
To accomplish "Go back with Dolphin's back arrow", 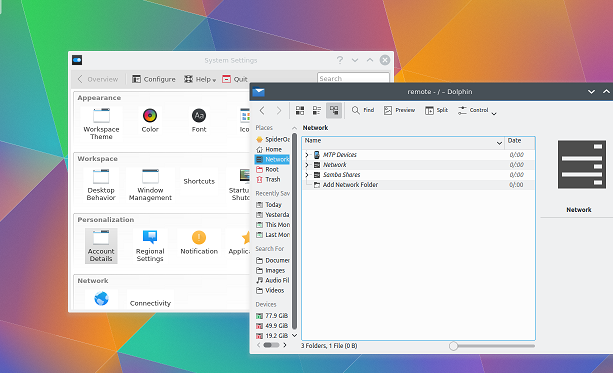I will tap(262, 111).
